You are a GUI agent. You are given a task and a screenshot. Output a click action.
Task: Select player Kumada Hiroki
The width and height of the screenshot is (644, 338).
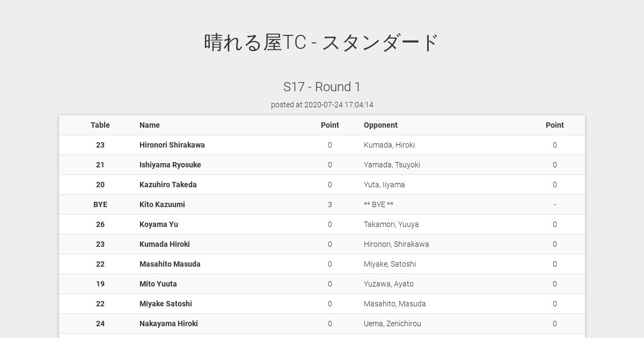point(165,244)
